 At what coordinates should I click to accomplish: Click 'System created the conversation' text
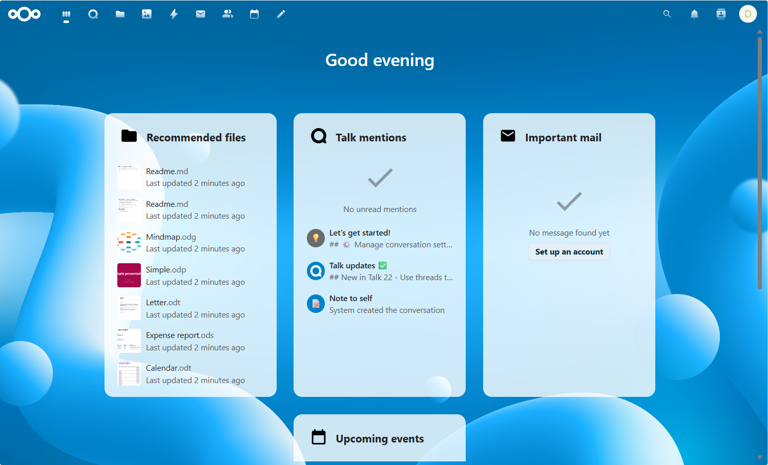[387, 310]
